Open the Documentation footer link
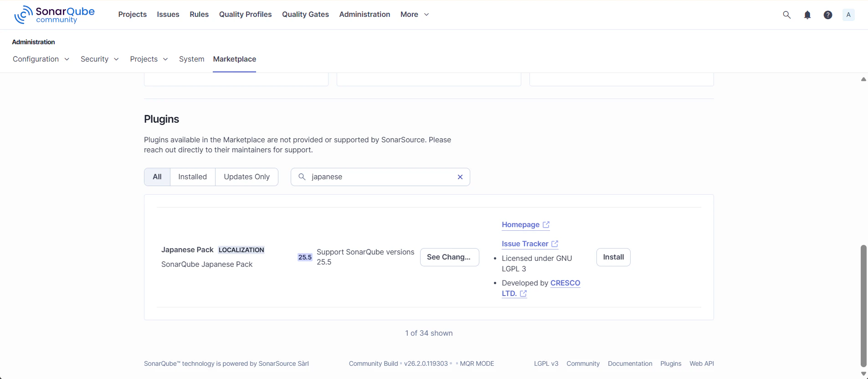This screenshot has width=868, height=379. [x=630, y=363]
